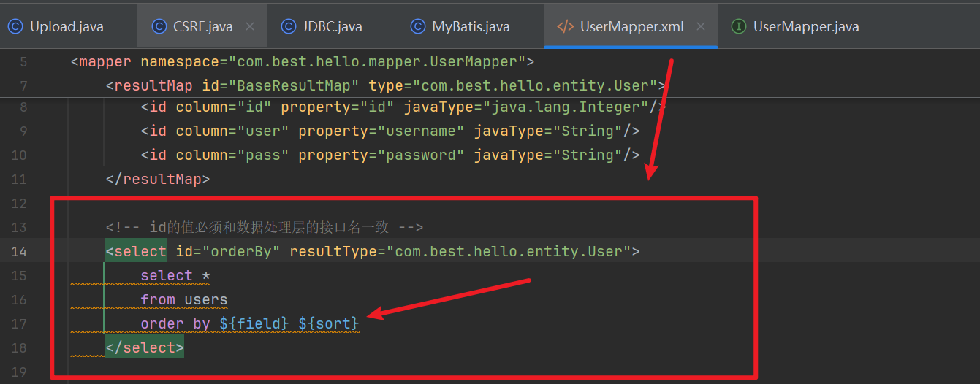The height and width of the screenshot is (384, 980).
Task: Click the XML icon on UserMapper.xml tab
Action: [565, 27]
